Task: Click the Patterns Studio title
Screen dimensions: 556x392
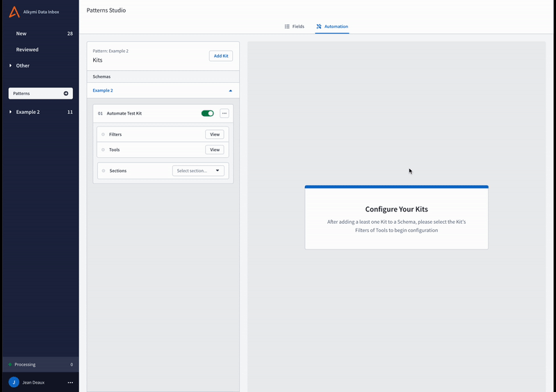Action: 106,10
